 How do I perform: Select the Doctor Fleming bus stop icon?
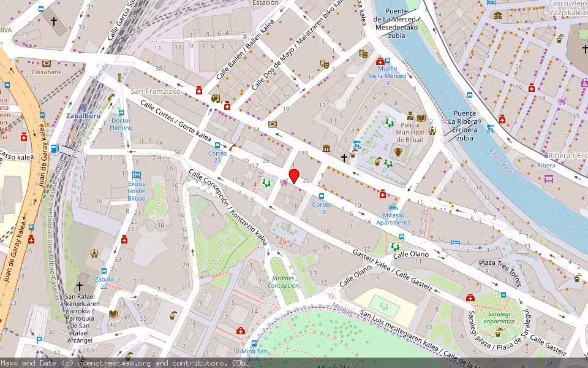[x=121, y=113]
